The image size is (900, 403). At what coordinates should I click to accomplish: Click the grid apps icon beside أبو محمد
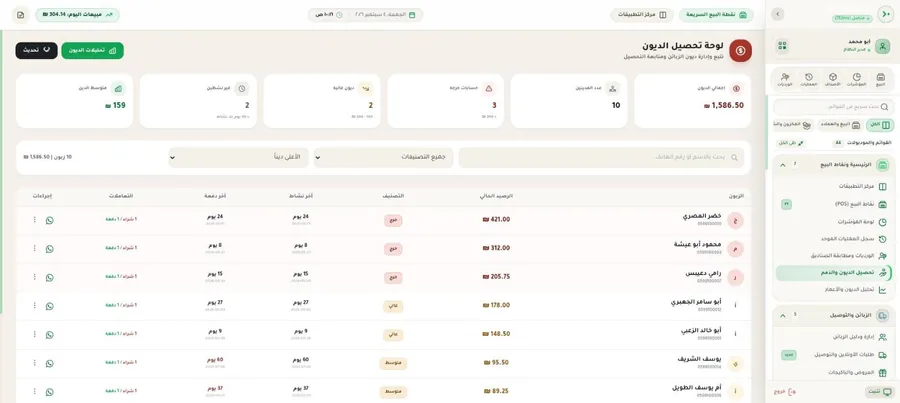[782, 46]
